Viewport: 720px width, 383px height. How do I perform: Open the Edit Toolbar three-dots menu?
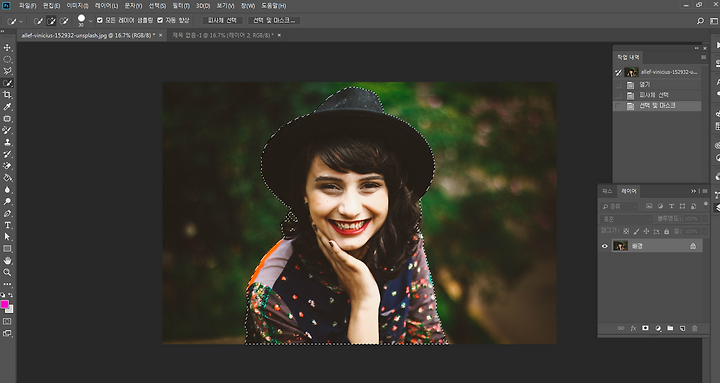tap(7, 284)
